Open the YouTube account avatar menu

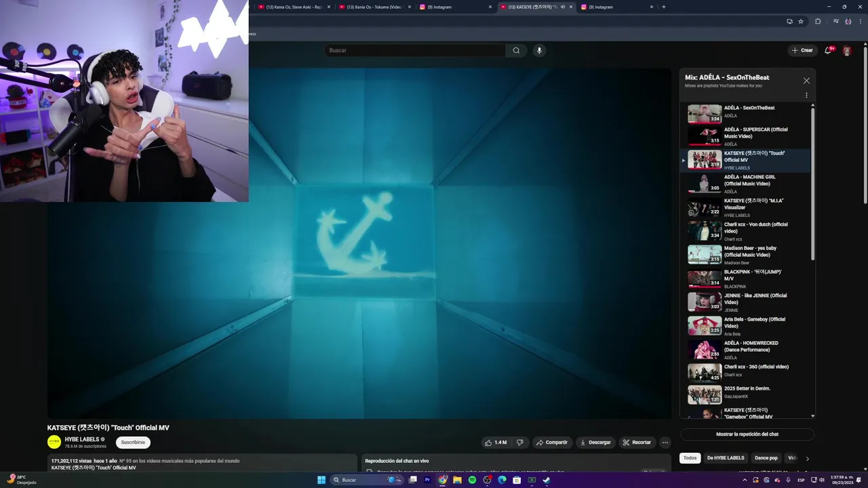point(846,50)
